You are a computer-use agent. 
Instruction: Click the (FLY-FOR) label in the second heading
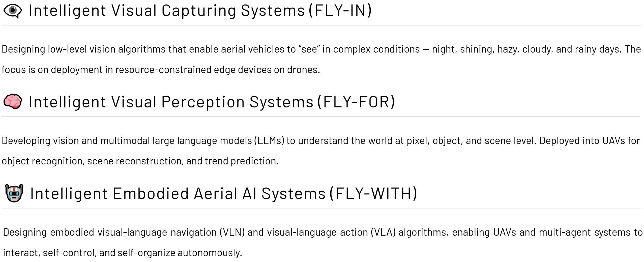356,102
